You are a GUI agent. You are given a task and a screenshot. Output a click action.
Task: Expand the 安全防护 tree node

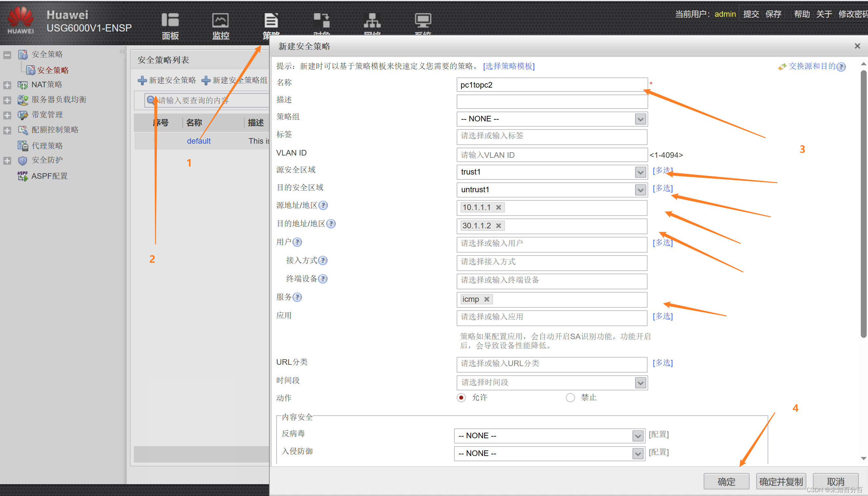click(7, 161)
